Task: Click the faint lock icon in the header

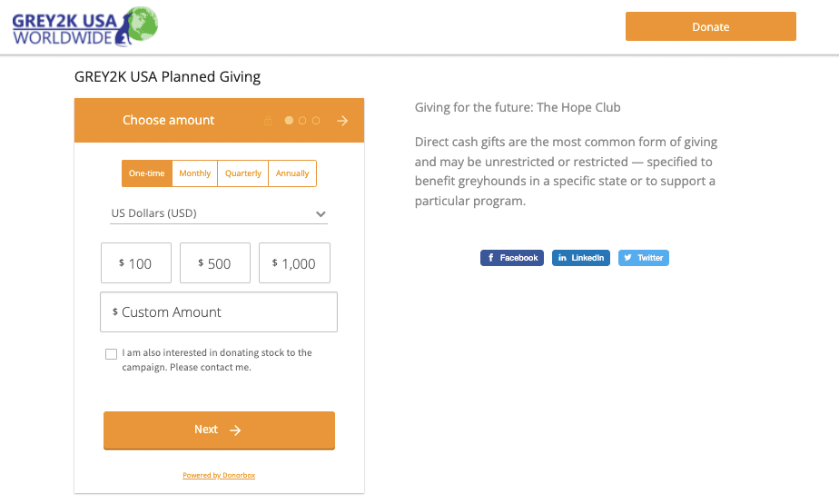Action: click(268, 121)
